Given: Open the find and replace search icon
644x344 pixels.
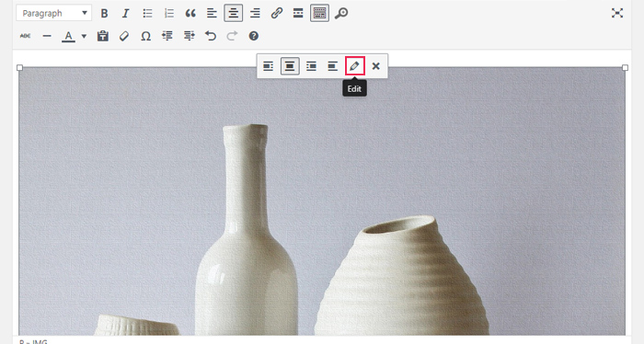Looking at the screenshot, I should point(341,13).
